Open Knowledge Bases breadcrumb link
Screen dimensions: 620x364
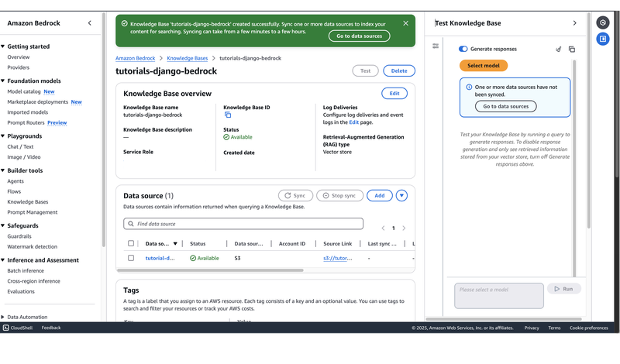187,58
